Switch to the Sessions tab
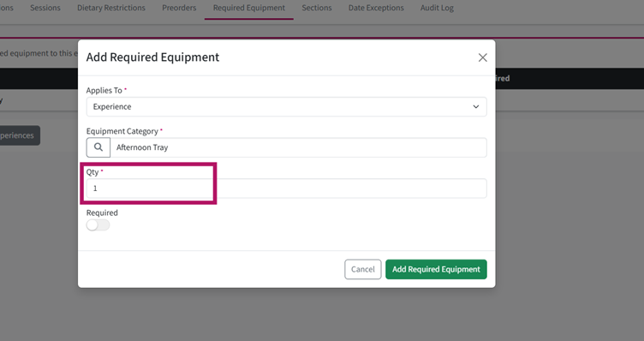Viewport: 644px width, 341px height. pyautogui.click(x=45, y=8)
